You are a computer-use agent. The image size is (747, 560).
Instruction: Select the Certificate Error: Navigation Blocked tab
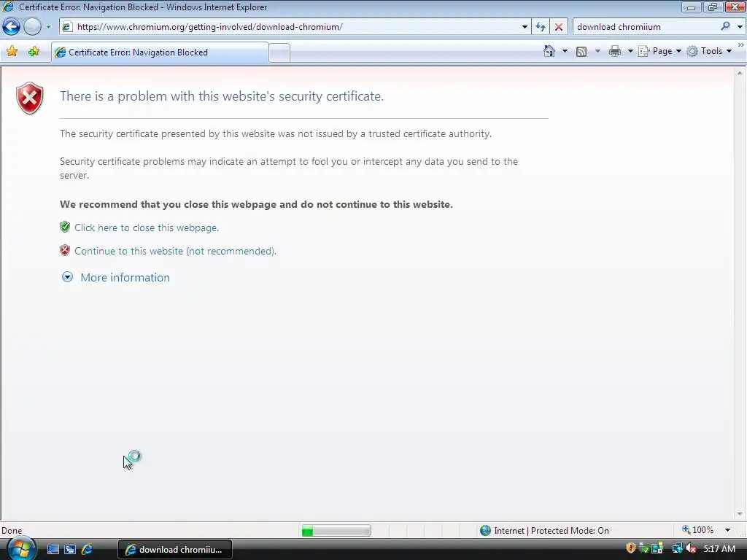tap(160, 52)
